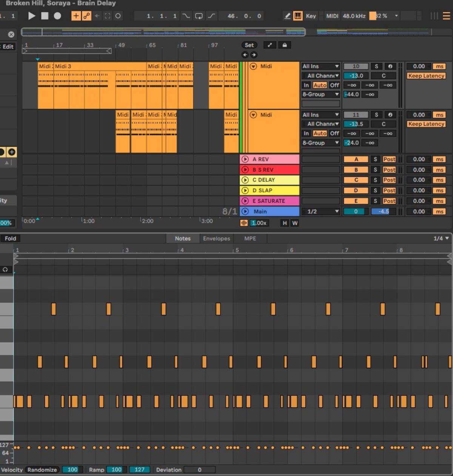Unfold the D SLAP return track
This screenshot has height=476, width=453.
pyautogui.click(x=245, y=190)
